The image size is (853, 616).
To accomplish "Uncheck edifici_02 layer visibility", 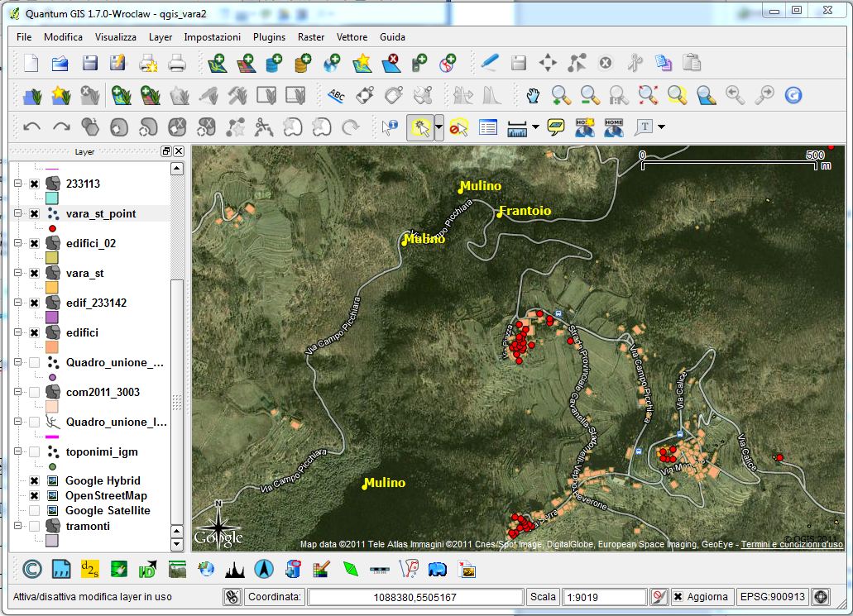I will [x=34, y=244].
